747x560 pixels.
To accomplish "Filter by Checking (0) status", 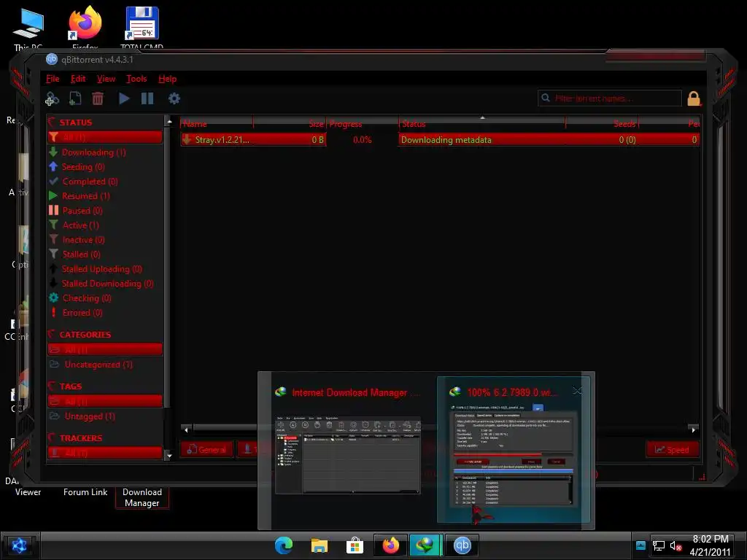I will [x=87, y=298].
